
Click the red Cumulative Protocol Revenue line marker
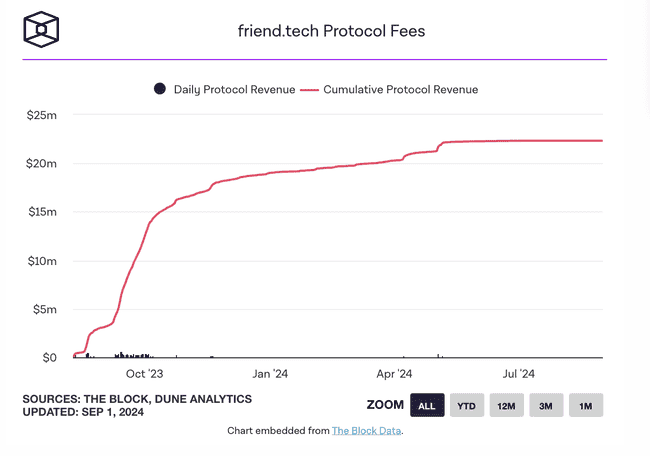(x=308, y=89)
